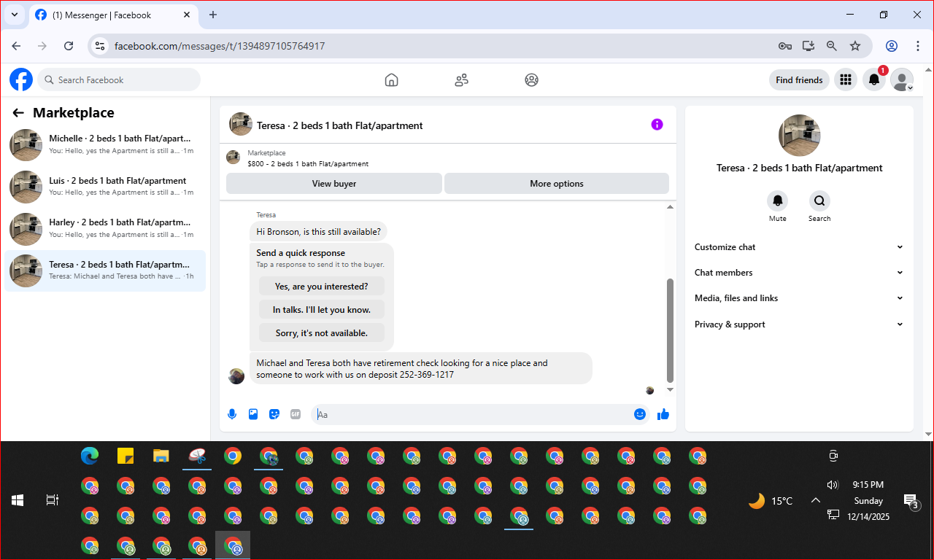This screenshot has width=934, height=560.
Task: Click the address bar URL
Action: pyautogui.click(x=220, y=46)
